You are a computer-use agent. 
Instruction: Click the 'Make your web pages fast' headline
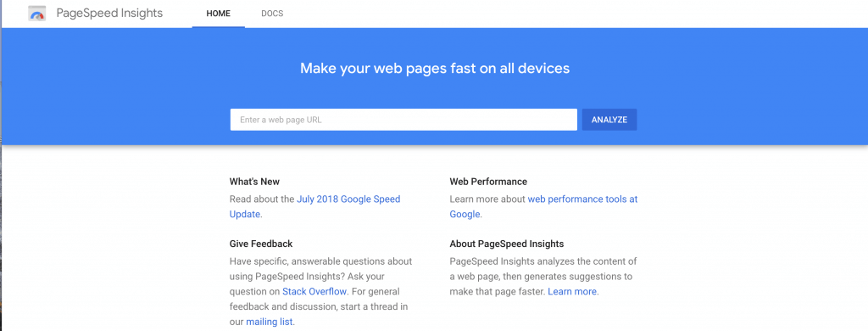(435, 69)
